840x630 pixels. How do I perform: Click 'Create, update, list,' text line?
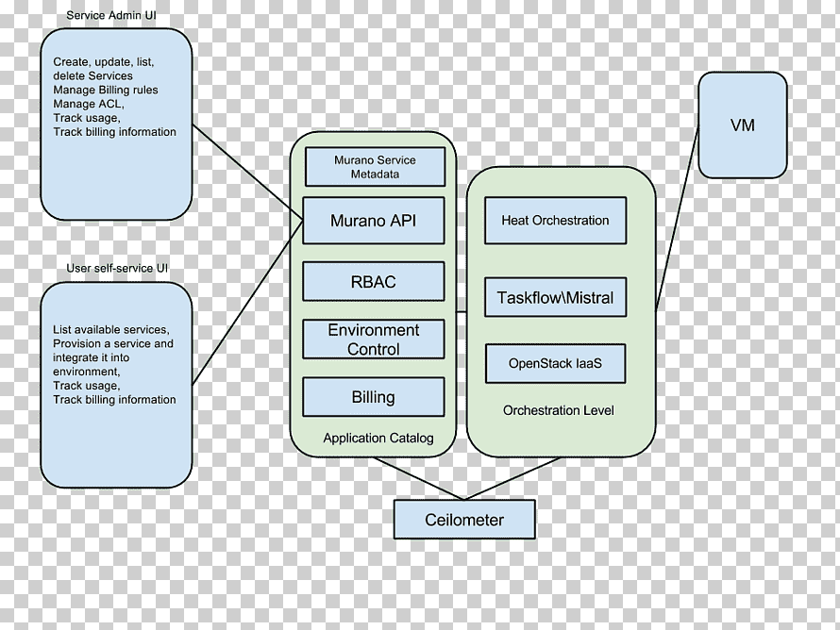coord(104,62)
